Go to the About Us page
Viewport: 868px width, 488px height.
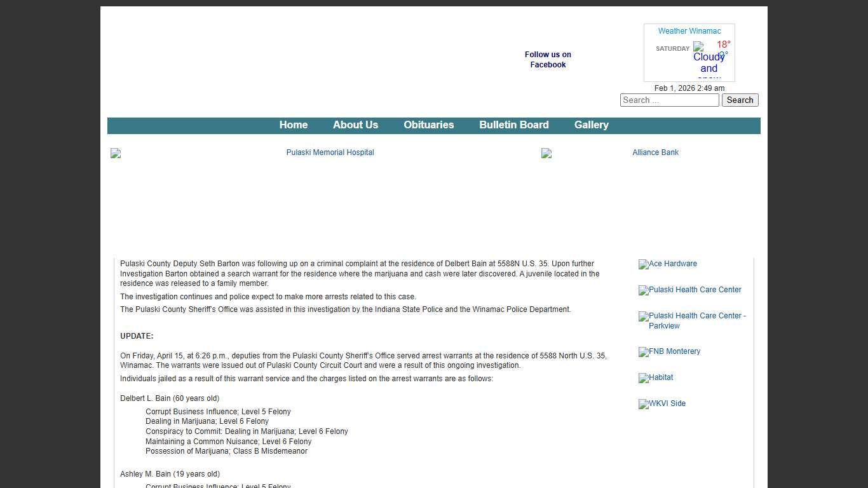coord(355,125)
